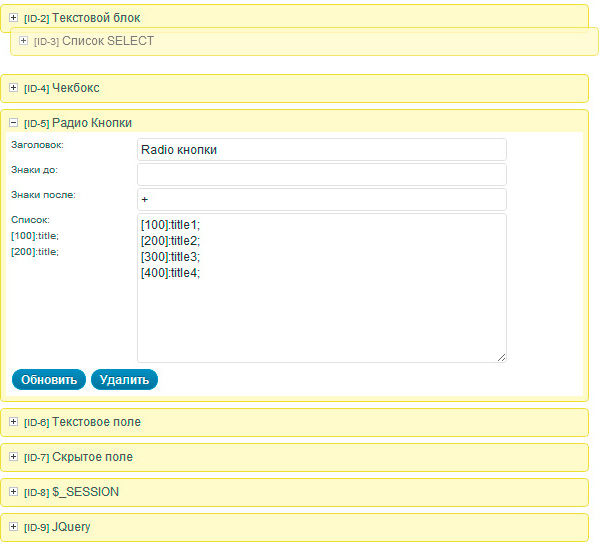The width and height of the screenshot is (600, 549).
Task: Click the [300]:title3; line in textarea
Action: click(170, 257)
